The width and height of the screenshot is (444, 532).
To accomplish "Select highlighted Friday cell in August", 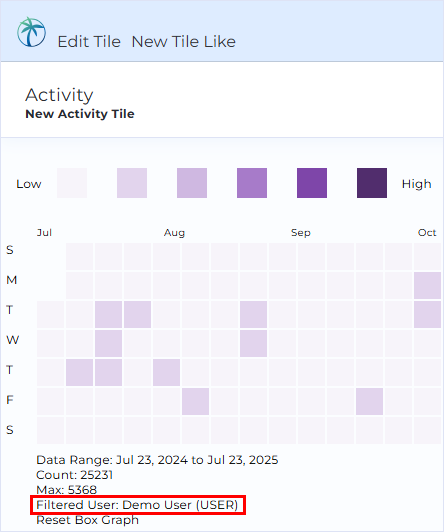I will tap(195, 401).
